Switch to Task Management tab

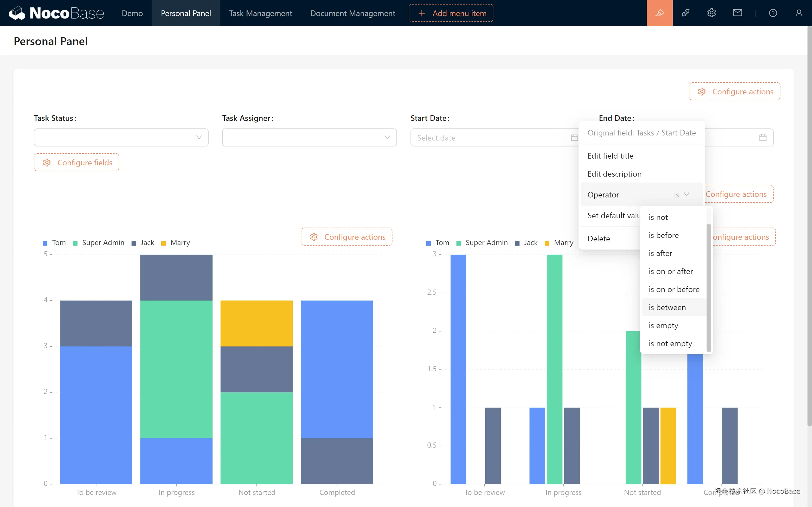pos(261,13)
